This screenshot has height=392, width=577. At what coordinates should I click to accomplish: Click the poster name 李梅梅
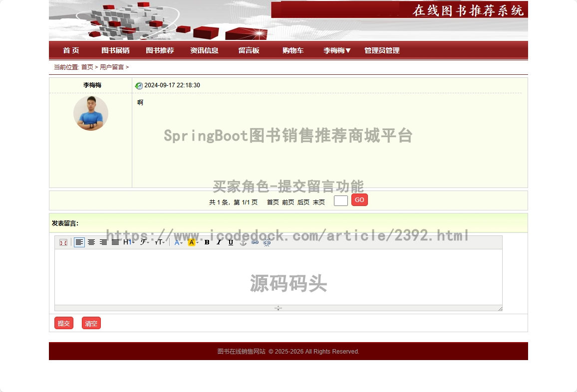[92, 85]
